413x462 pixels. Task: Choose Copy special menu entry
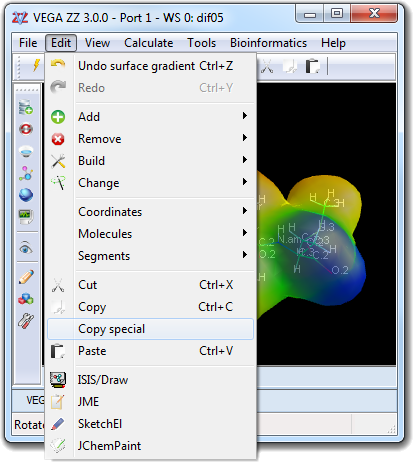151,329
